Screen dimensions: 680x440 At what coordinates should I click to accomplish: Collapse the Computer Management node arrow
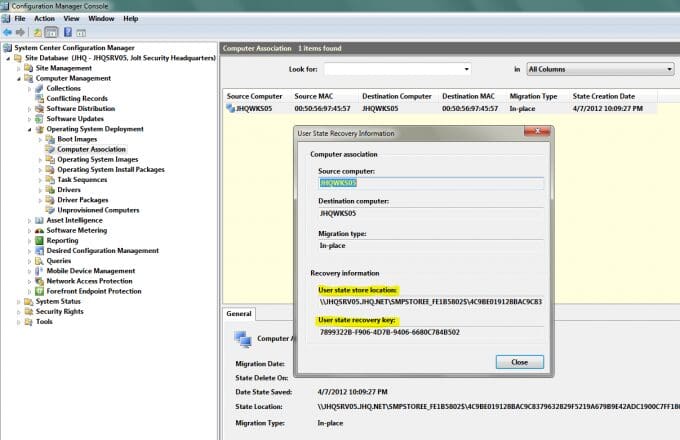[19, 78]
